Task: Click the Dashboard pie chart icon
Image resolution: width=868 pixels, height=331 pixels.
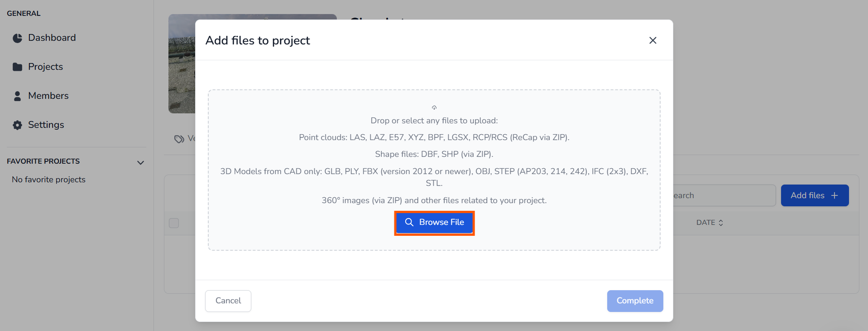Action: (x=17, y=38)
